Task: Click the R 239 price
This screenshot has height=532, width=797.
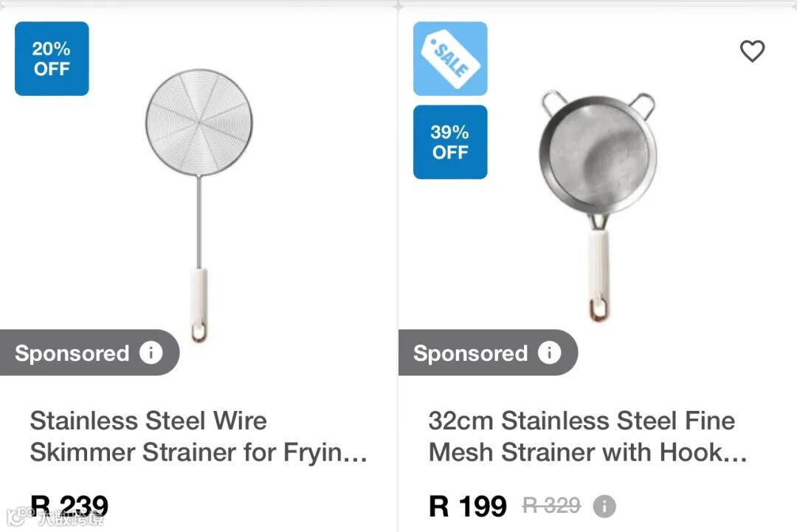Action: tap(69, 506)
